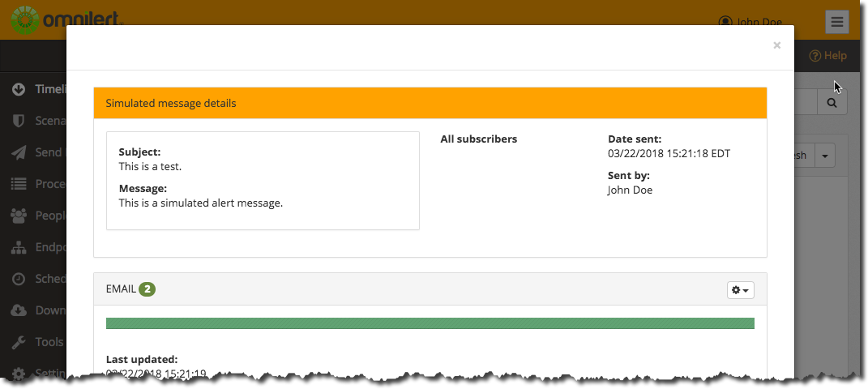Click the All subscribers label

(479, 139)
